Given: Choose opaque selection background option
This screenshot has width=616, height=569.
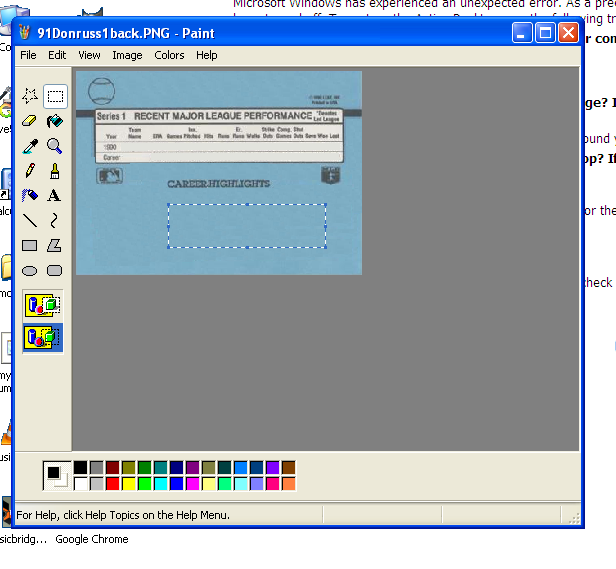Looking at the screenshot, I should pos(43,305).
